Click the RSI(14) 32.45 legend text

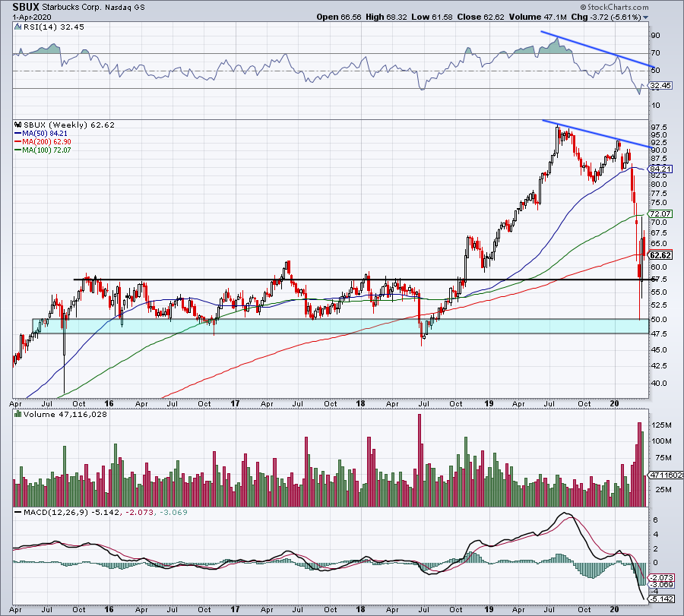54,27
